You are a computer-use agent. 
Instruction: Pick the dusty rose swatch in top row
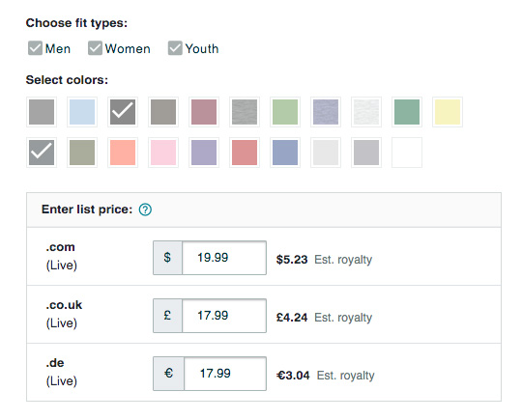(204, 112)
